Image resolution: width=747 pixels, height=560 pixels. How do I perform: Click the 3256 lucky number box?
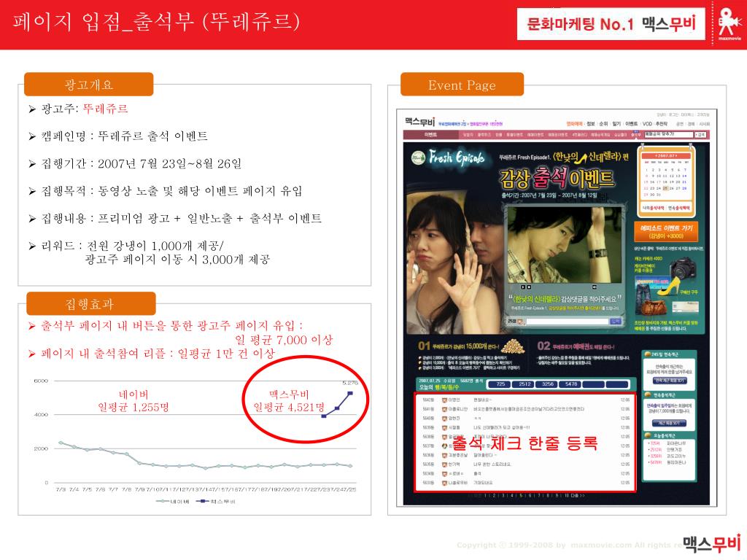[548, 384]
